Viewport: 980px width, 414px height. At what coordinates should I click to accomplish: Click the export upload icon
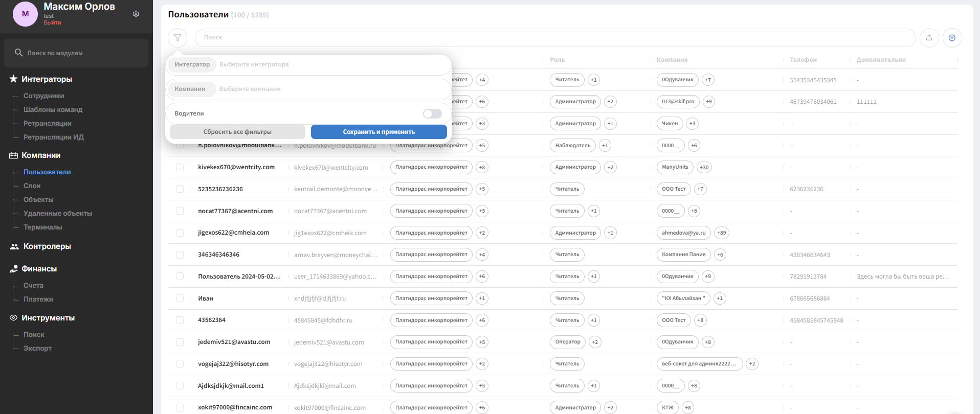tap(929, 38)
